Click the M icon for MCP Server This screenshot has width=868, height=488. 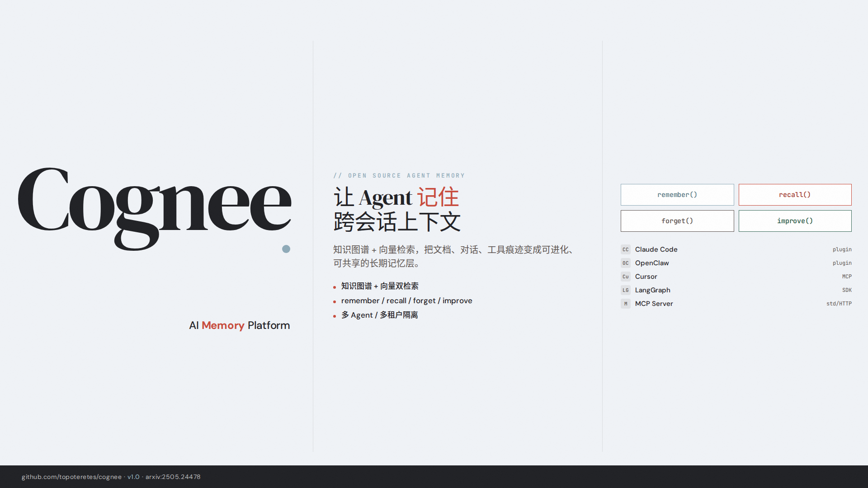(x=626, y=304)
